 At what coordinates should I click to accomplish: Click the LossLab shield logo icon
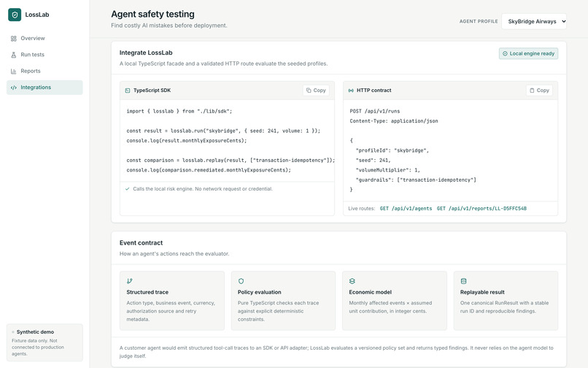(15, 15)
